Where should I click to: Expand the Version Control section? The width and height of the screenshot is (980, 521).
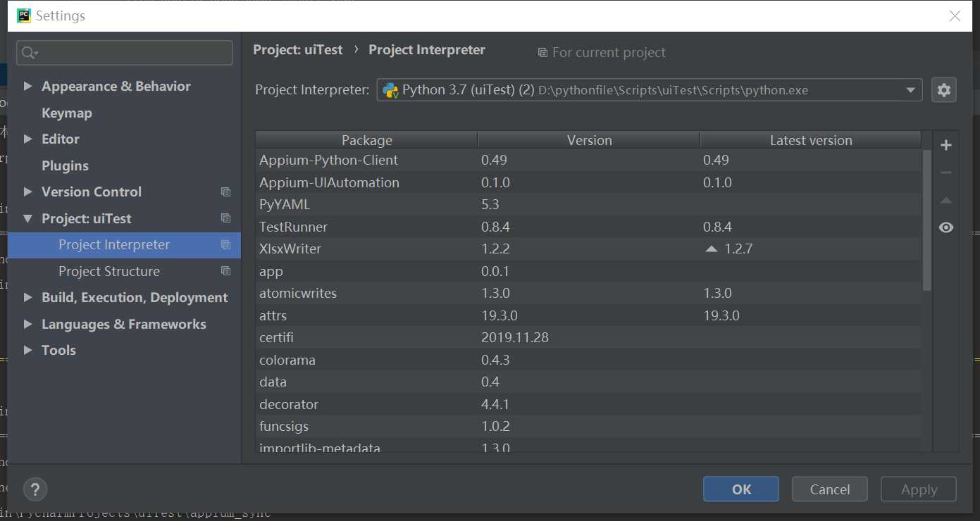[x=27, y=192]
